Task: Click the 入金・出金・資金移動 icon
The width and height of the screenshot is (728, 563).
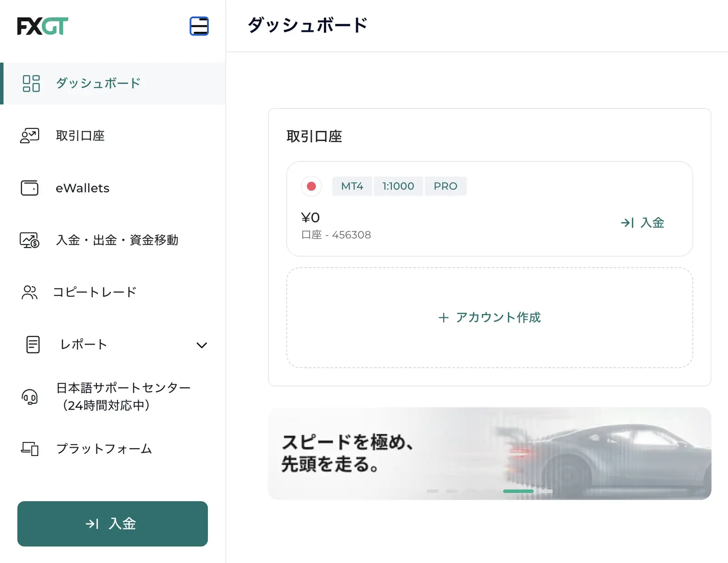Action: click(30, 240)
